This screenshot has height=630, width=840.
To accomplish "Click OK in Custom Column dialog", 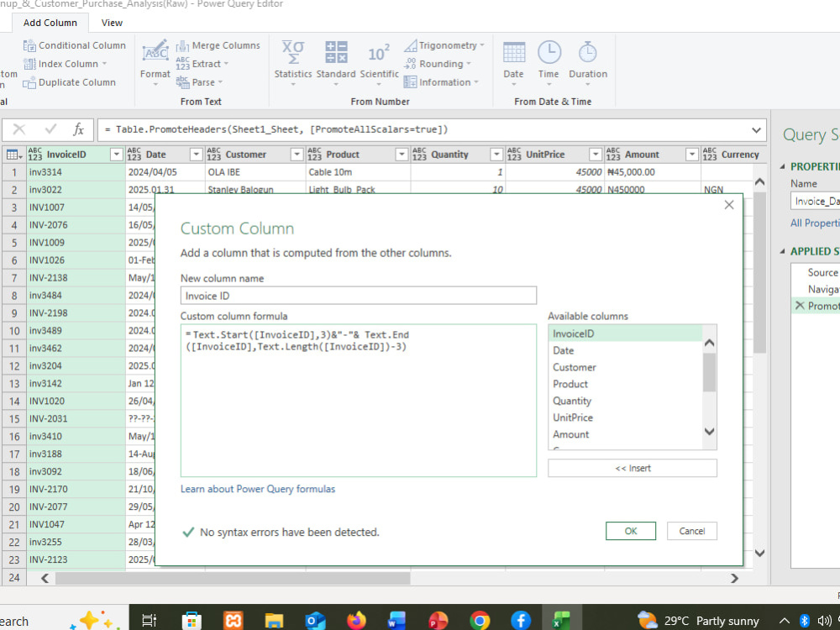I will pos(631,531).
